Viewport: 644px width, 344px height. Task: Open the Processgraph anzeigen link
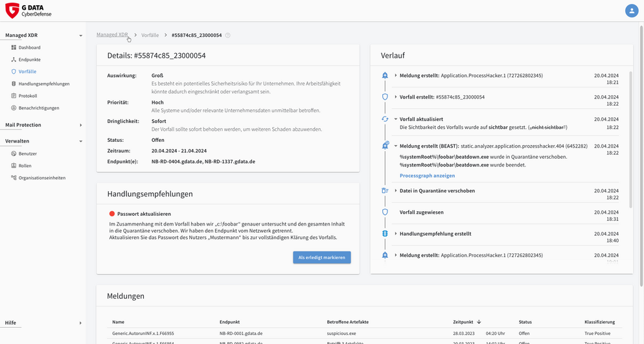(427, 176)
